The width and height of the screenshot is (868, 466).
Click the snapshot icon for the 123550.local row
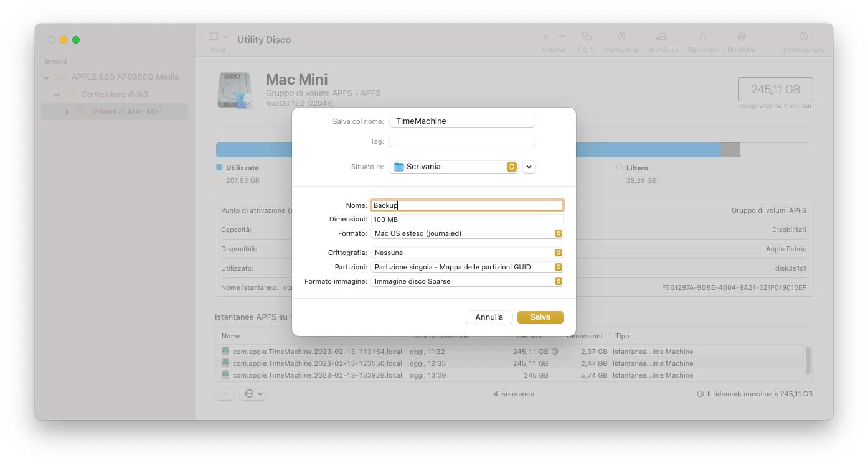point(225,363)
